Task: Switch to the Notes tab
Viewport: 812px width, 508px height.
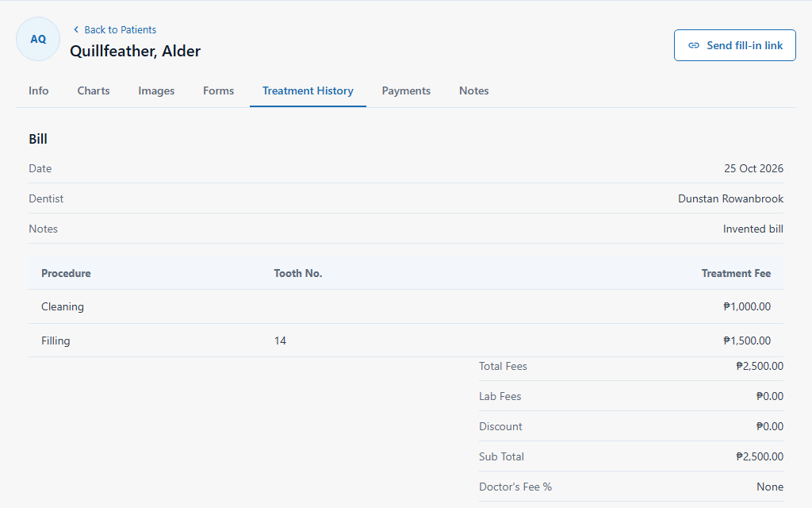Action: [x=474, y=90]
